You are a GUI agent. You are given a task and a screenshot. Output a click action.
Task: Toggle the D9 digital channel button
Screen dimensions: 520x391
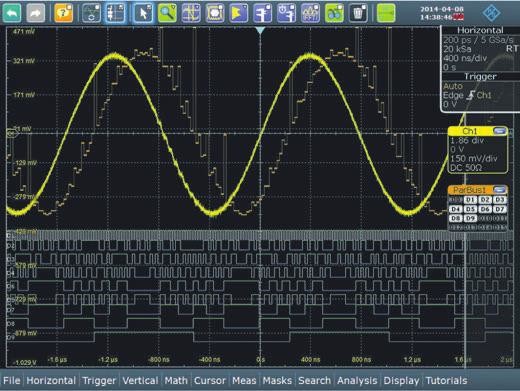point(470,218)
